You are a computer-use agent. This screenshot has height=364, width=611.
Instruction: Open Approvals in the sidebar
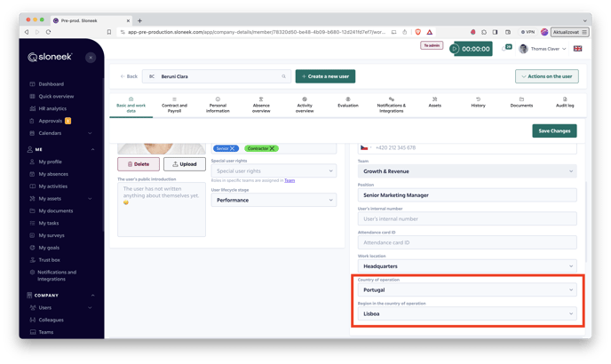click(x=51, y=121)
